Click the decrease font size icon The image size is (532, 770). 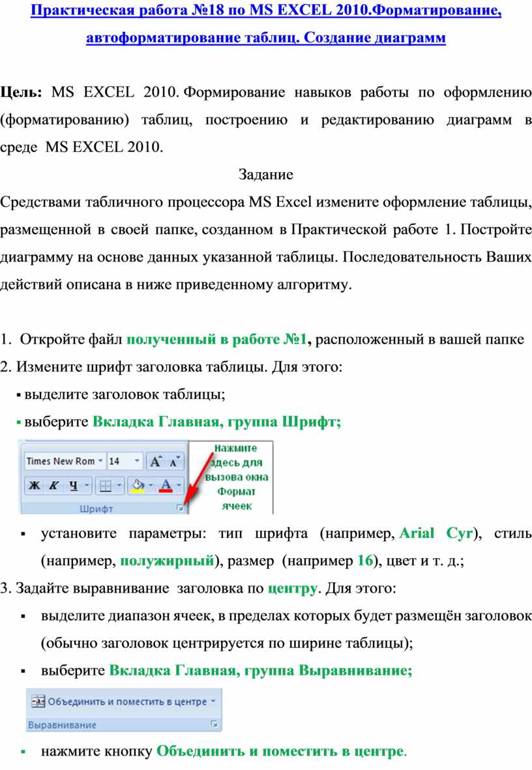pyautogui.click(x=174, y=462)
